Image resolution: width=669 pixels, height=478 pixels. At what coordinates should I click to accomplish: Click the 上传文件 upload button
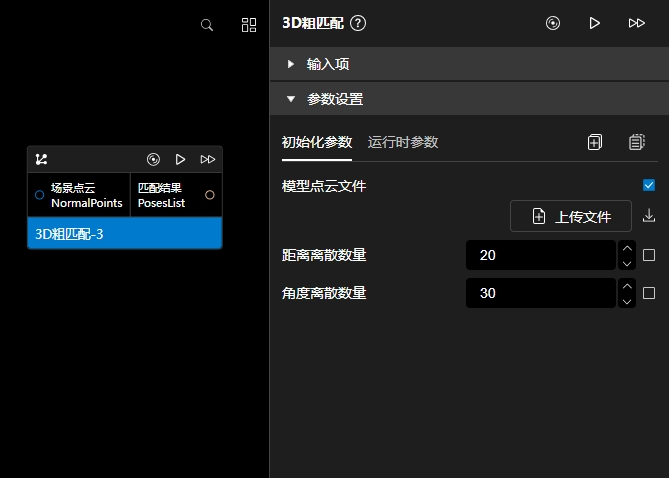coord(571,216)
